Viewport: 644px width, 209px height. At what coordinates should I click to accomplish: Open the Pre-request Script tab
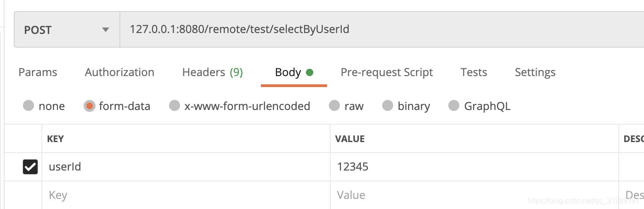387,72
